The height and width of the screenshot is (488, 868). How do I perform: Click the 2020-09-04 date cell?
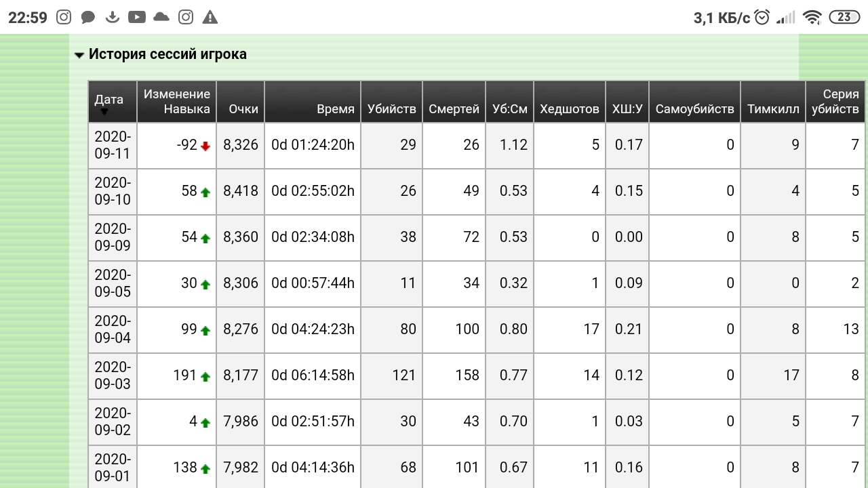pos(113,329)
